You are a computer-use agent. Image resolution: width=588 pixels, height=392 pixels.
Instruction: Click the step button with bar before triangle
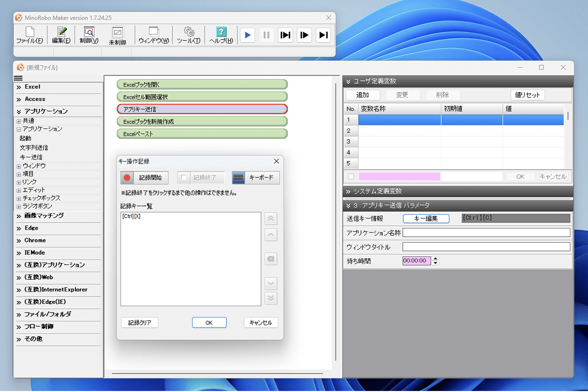[x=304, y=35]
